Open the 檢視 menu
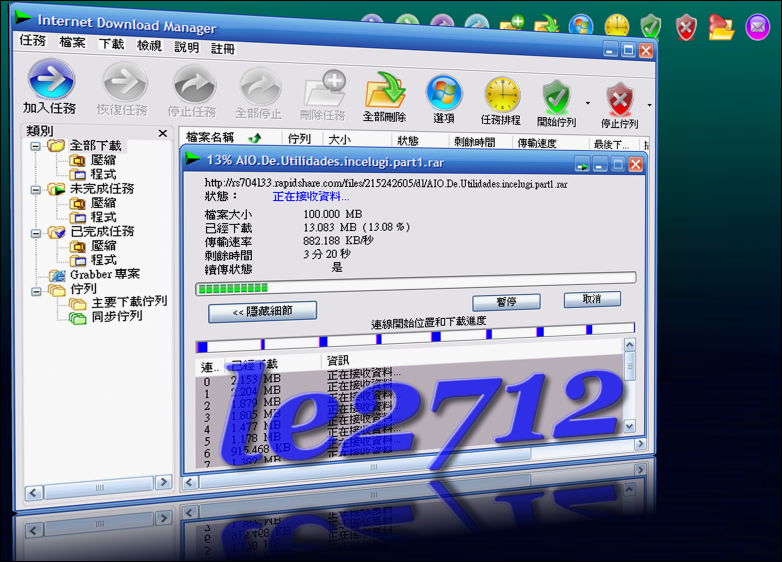Screen dimensions: 782x562 (149, 45)
